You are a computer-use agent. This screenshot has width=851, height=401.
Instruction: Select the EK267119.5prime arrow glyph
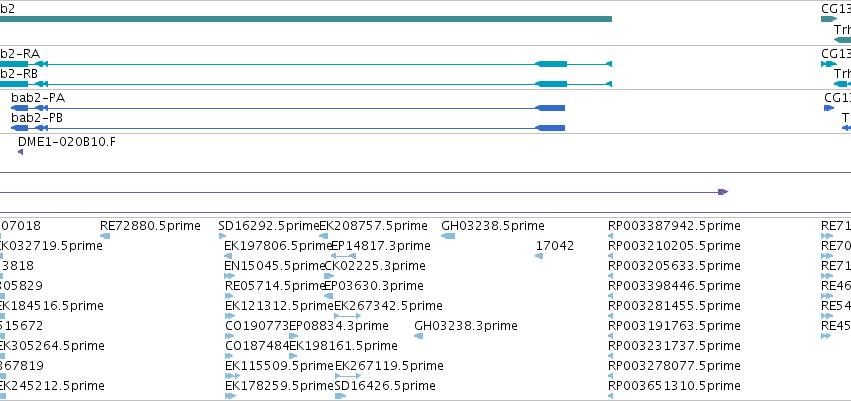tap(348, 375)
